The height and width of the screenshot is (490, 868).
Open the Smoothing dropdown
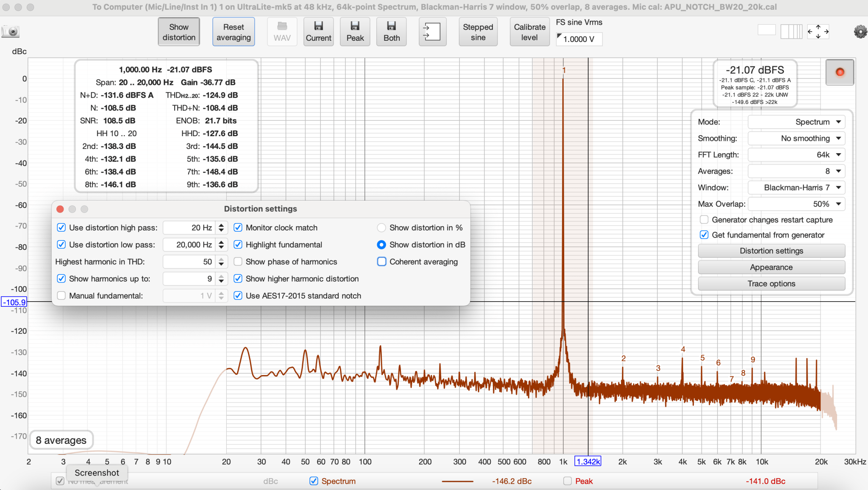tap(796, 138)
